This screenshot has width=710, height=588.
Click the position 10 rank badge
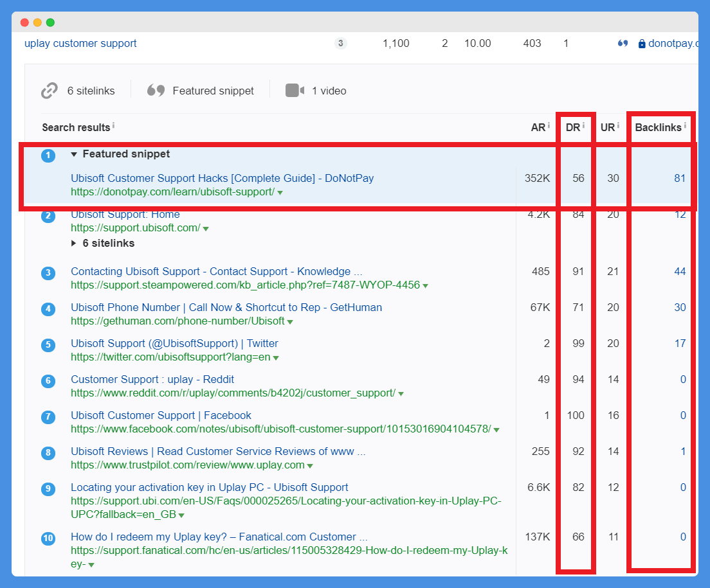click(48, 539)
